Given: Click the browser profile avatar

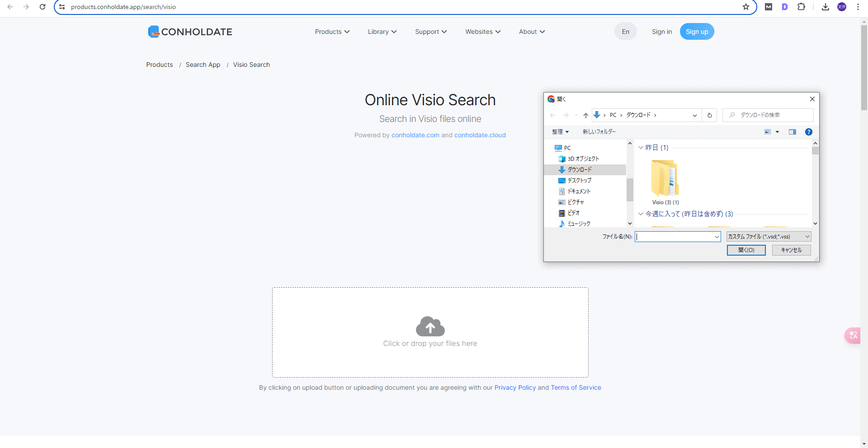Looking at the screenshot, I should pos(842,7).
